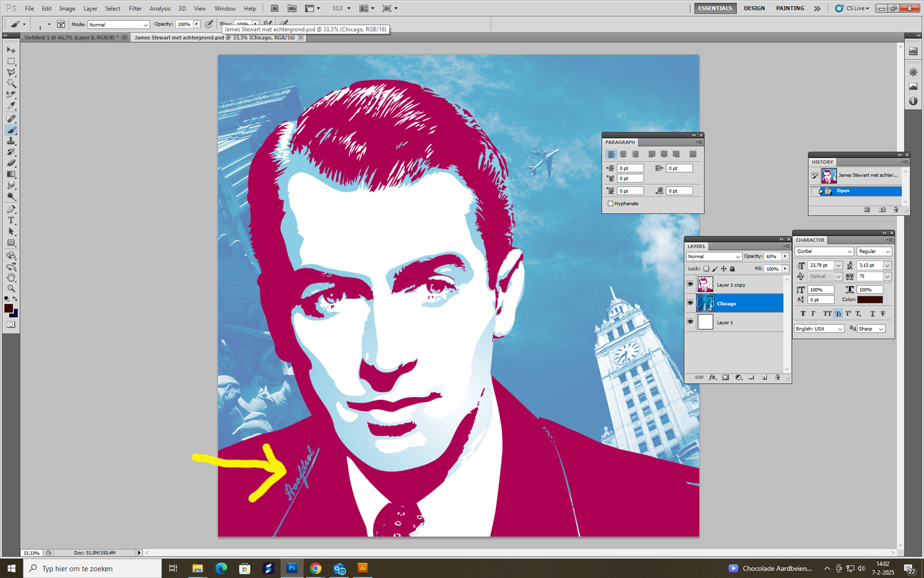
Task: Create new adjustment layer icon
Action: (739, 377)
